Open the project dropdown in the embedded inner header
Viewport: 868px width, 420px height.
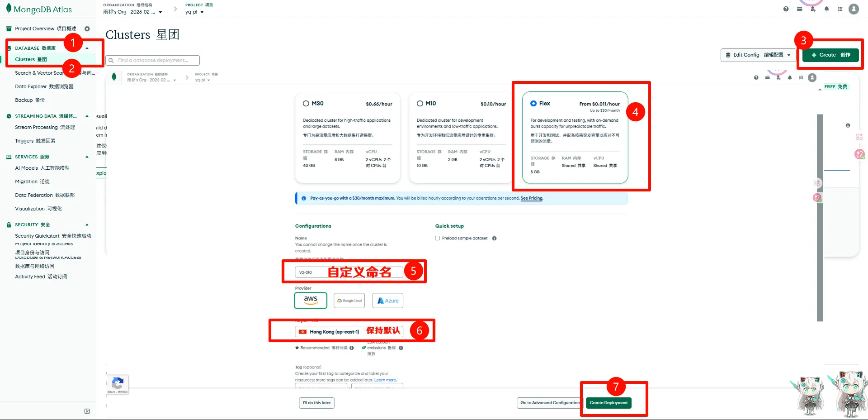pos(203,80)
